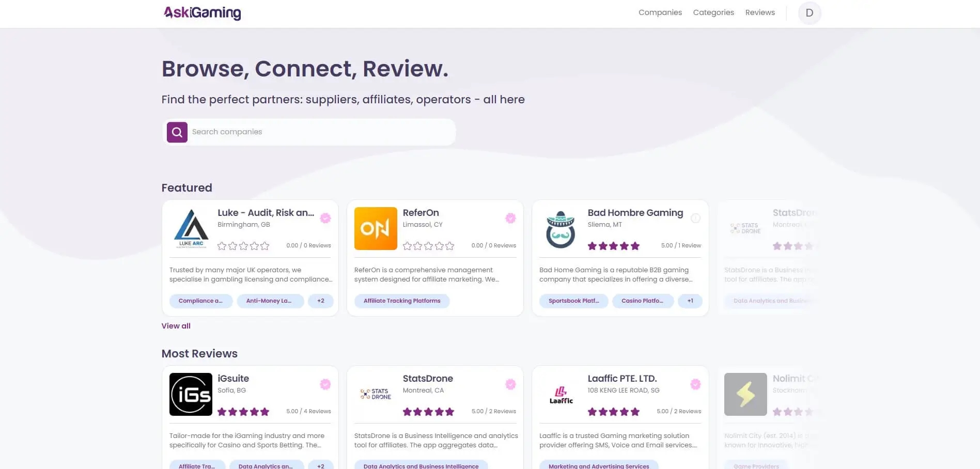980x469 pixels.
Task: Click the Featured section heading
Action: 186,188
